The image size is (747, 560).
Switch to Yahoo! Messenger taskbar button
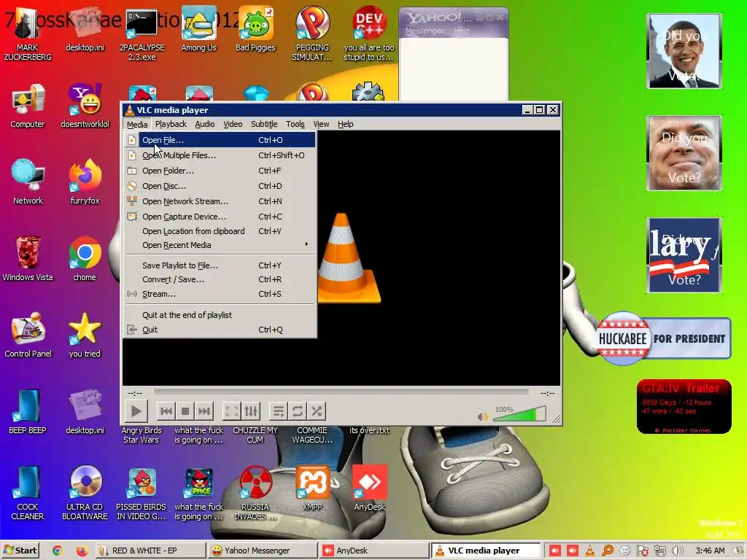click(263, 551)
